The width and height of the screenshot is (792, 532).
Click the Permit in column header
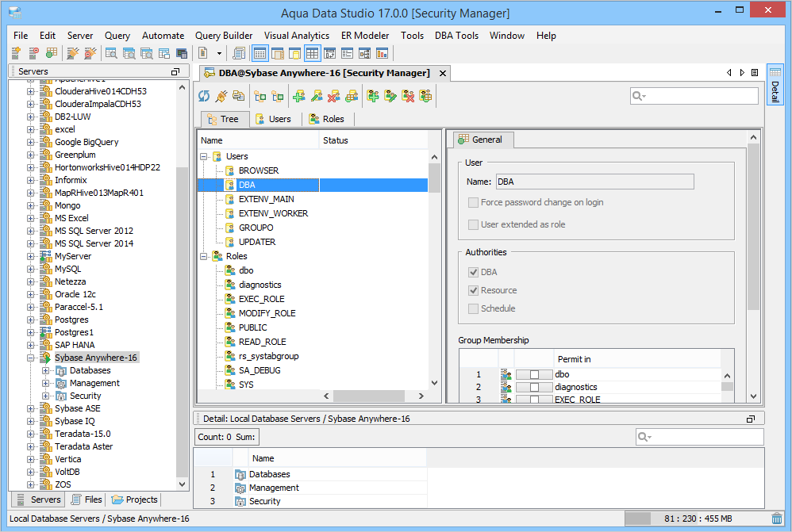637,359
